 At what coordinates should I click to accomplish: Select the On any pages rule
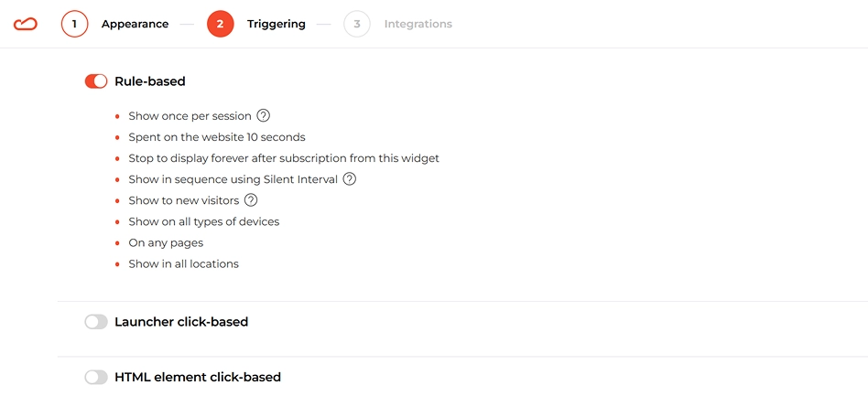tap(166, 242)
